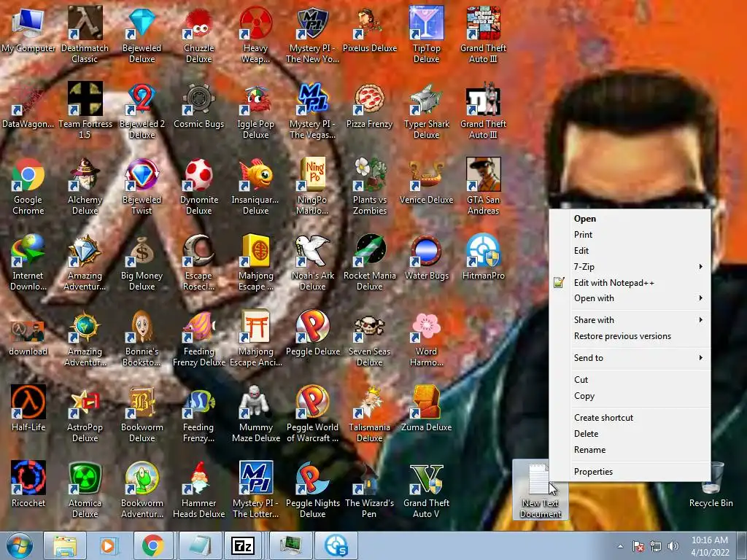Screen dimensions: 747x560
Task: Select the Bookworm Deluxe shortcut
Action: tap(142, 414)
